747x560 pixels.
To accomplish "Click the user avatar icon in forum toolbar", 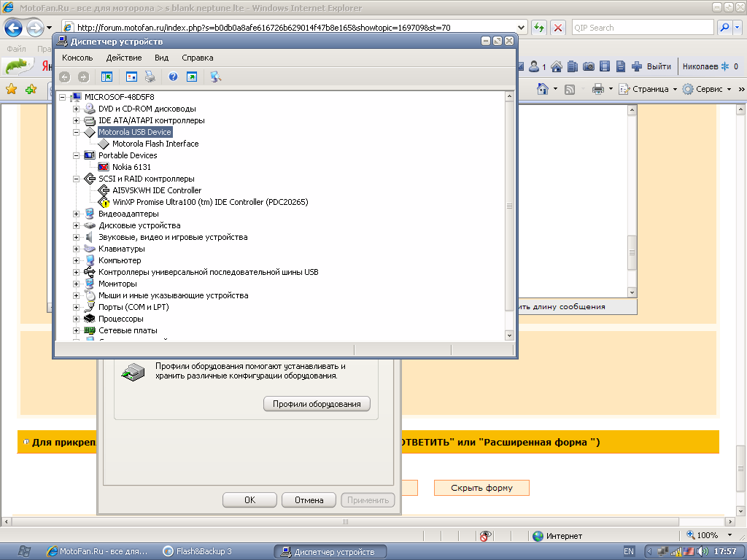I will point(534,66).
